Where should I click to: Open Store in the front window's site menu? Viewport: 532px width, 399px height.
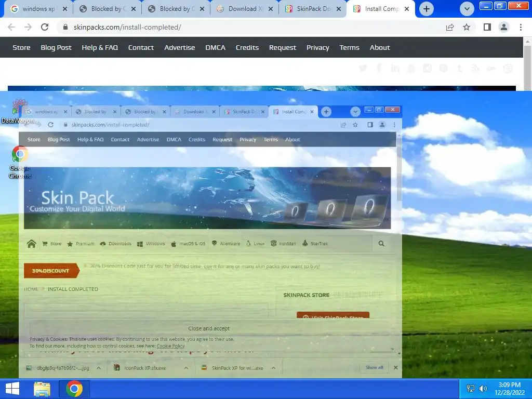[x=21, y=47]
